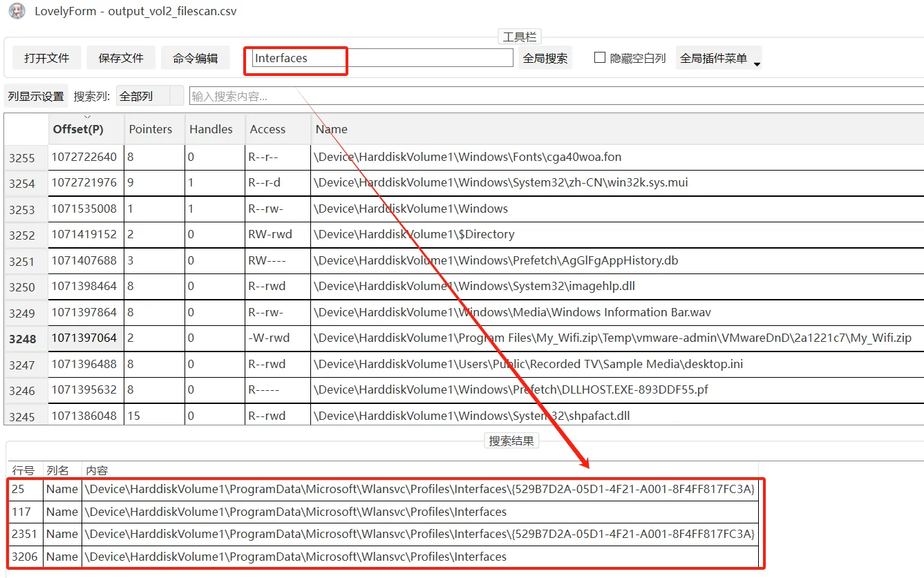Click the global search field containing Interfaces
924x578 pixels.
tap(382, 58)
